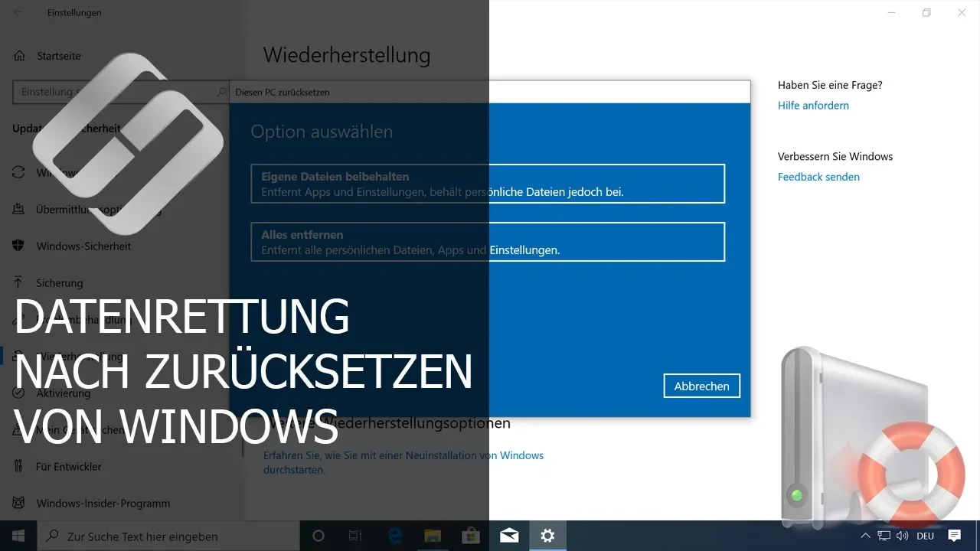Screen dimensions: 980x551
Task: Click the sync arrows icon for Windows Update
Action: (x=19, y=172)
